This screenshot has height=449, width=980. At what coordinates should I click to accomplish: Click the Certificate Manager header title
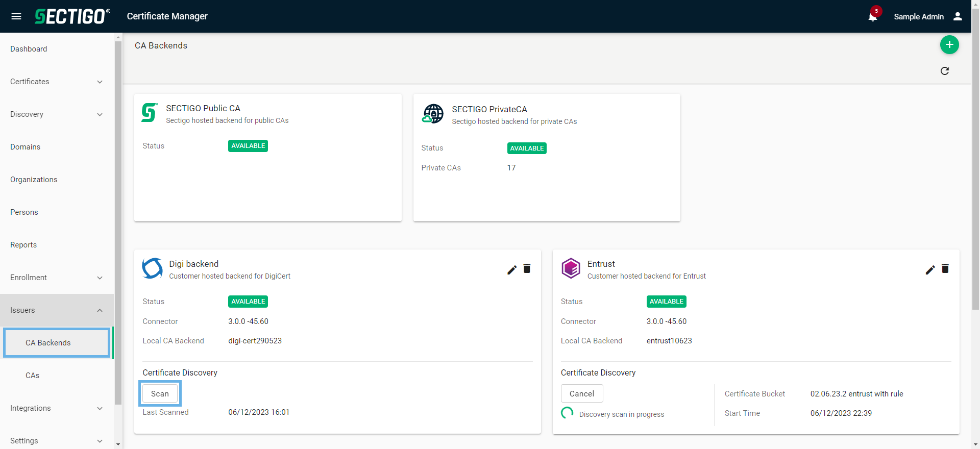point(167,16)
